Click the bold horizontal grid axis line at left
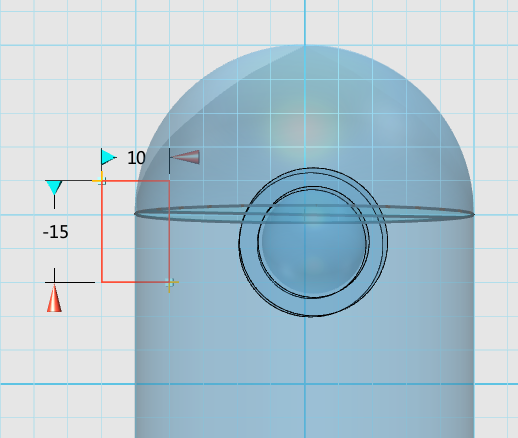The height and width of the screenshot is (438, 518). point(67,384)
